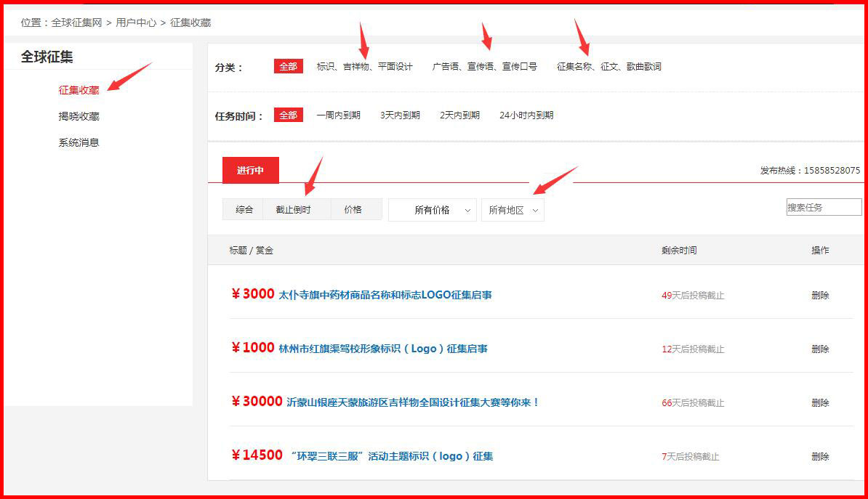The height and width of the screenshot is (499, 868).
Task: Select 全部 in 任务时间 filter
Action: (x=289, y=115)
